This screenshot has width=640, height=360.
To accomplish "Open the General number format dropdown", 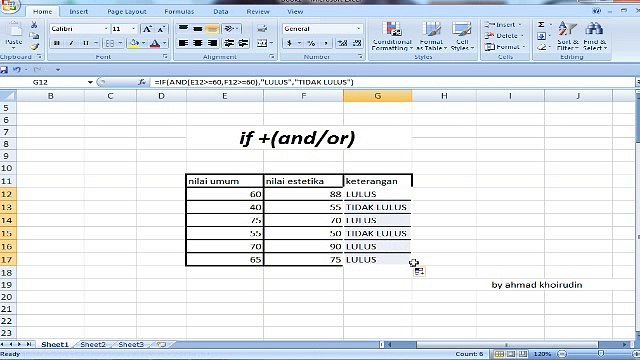I will pos(358,29).
